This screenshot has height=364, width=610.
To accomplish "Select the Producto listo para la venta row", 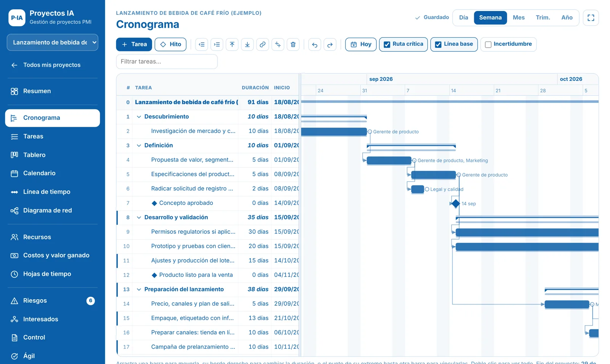I will pos(208,275).
